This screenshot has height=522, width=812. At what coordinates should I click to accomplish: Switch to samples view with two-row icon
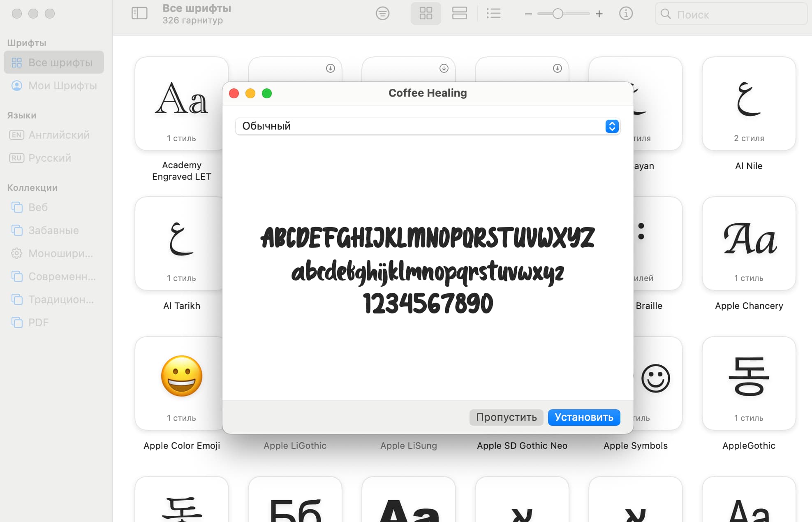pos(459,14)
